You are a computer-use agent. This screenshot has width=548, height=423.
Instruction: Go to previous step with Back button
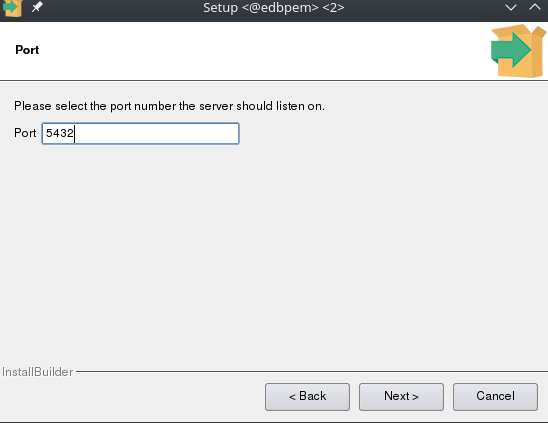click(307, 396)
